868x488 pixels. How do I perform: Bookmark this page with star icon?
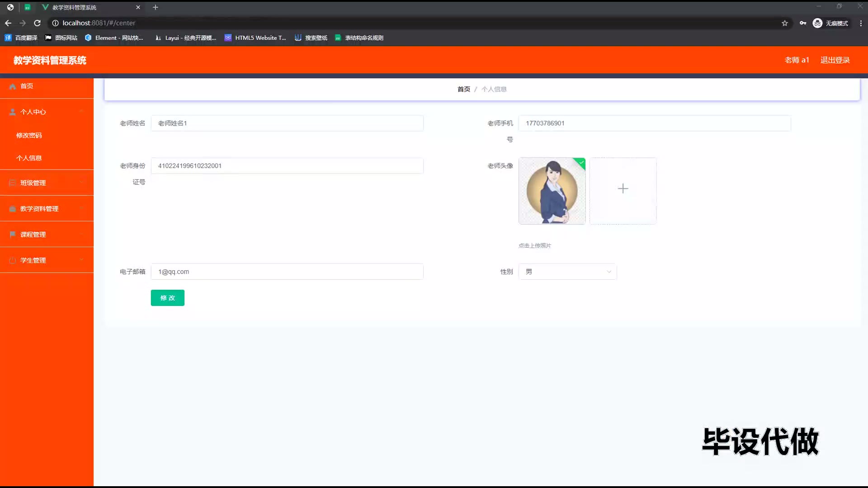pos(785,23)
